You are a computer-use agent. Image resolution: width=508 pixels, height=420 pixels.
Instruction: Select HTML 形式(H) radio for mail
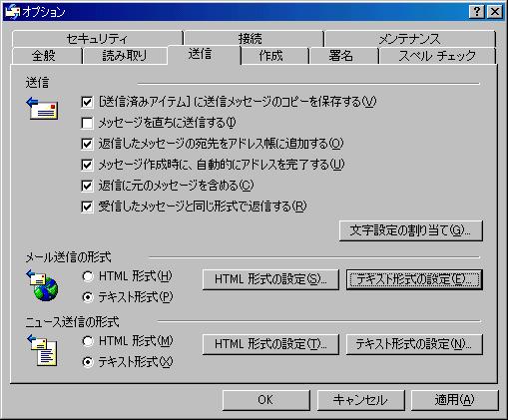88,276
